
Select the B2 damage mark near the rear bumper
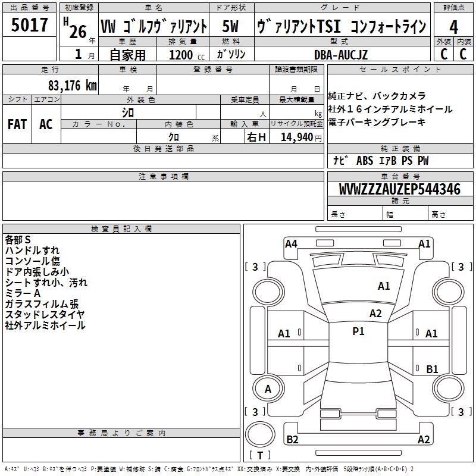click(x=293, y=439)
